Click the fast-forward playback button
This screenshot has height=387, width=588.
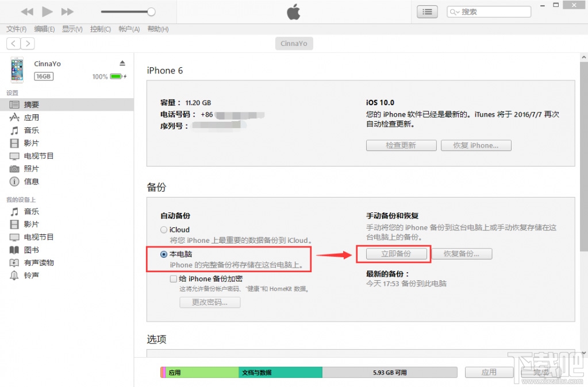67,11
